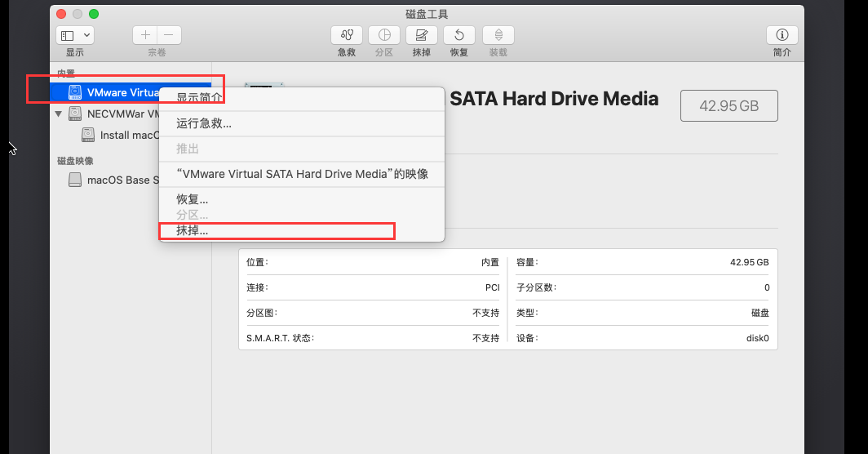Viewport: 868px width, 454px height.
Task: Open the sidebar view (显示) dropdown
Action: [x=75, y=35]
